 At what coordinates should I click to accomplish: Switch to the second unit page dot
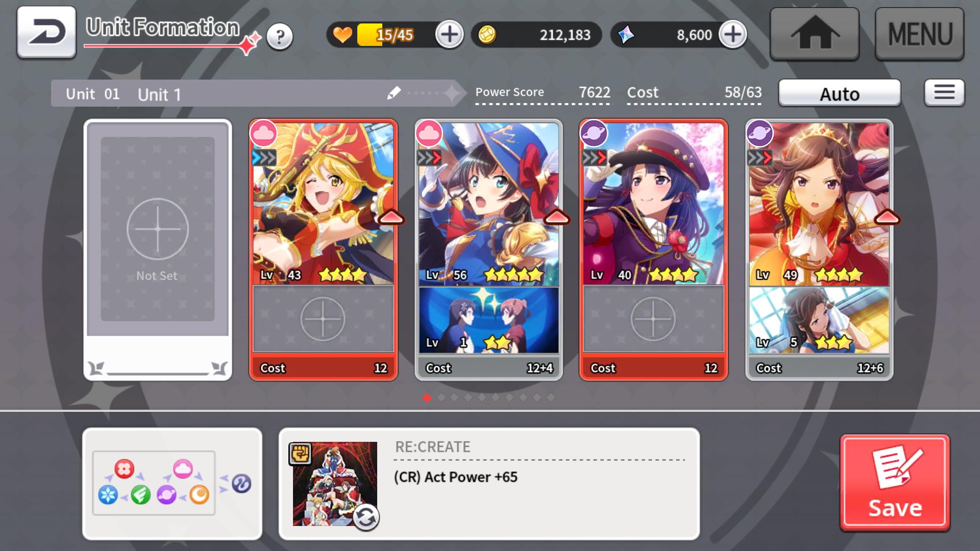pyautogui.click(x=441, y=397)
